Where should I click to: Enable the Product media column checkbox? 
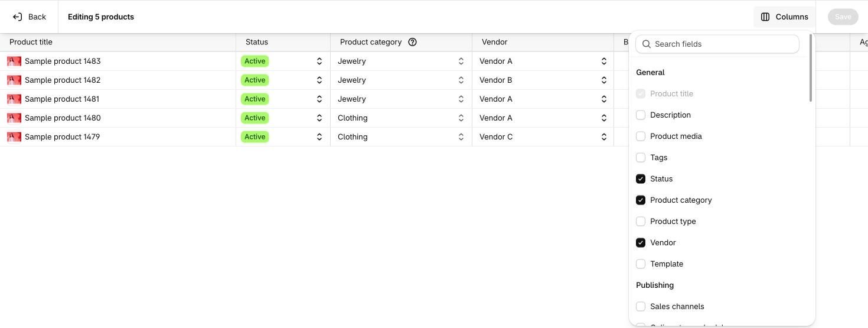[x=641, y=136]
